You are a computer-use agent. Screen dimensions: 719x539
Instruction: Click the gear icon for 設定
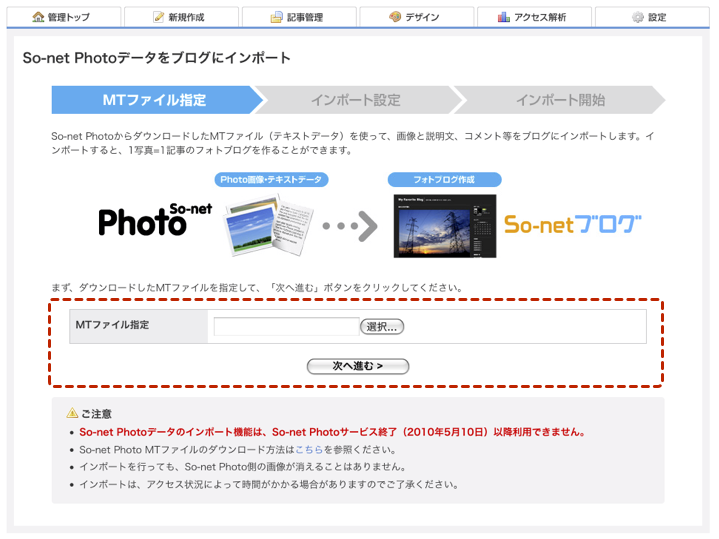pos(638,17)
